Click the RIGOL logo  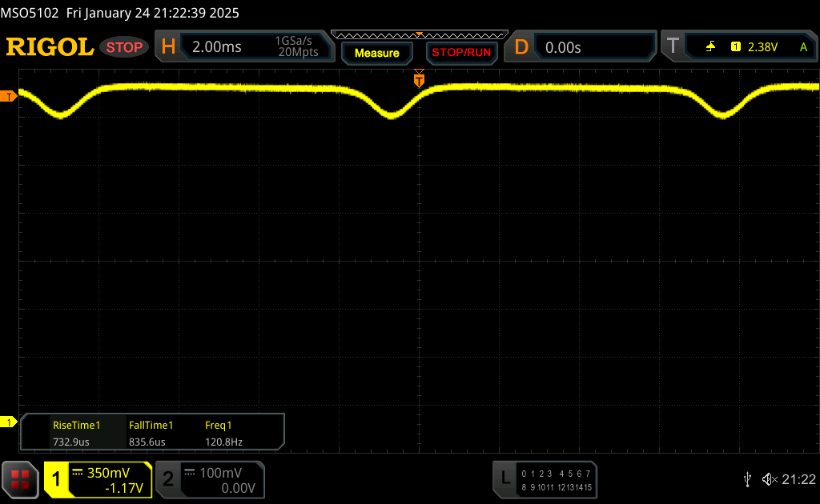pos(50,47)
